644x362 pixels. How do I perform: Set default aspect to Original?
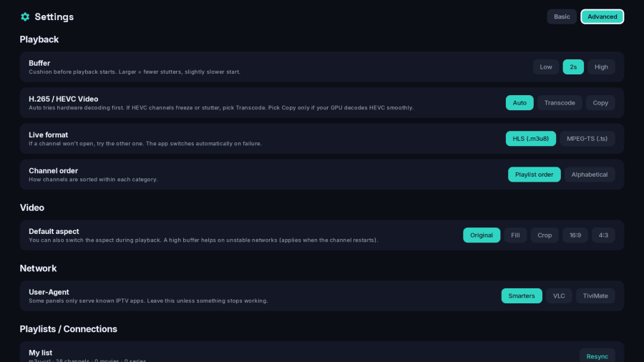click(x=482, y=235)
